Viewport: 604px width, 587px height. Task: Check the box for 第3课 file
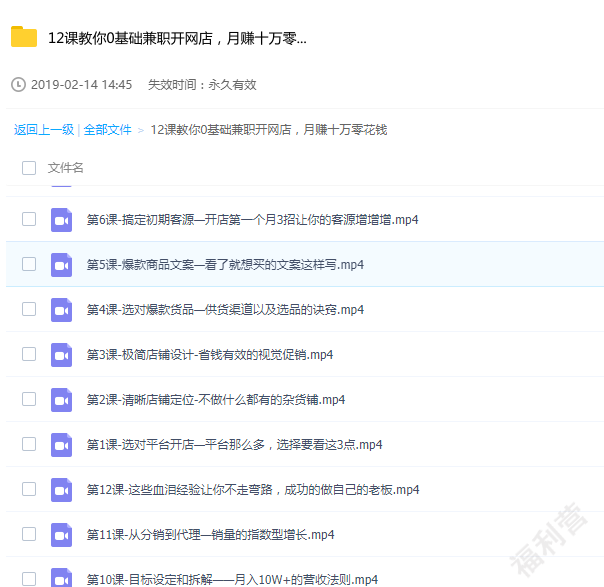point(29,354)
